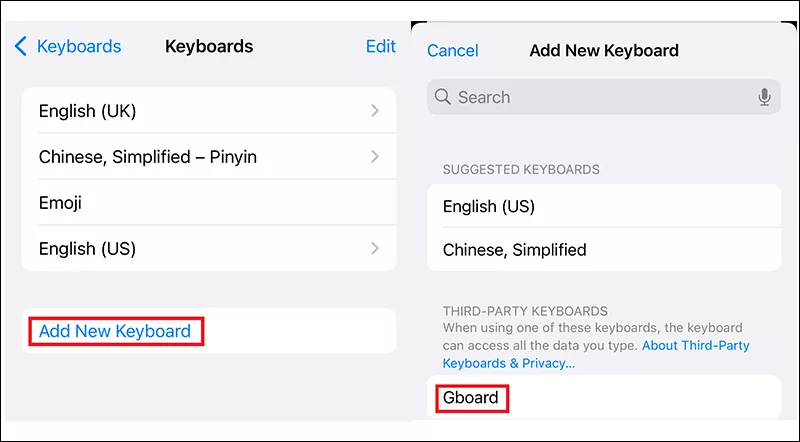Select English (UK) in the keyboards list

click(87, 111)
